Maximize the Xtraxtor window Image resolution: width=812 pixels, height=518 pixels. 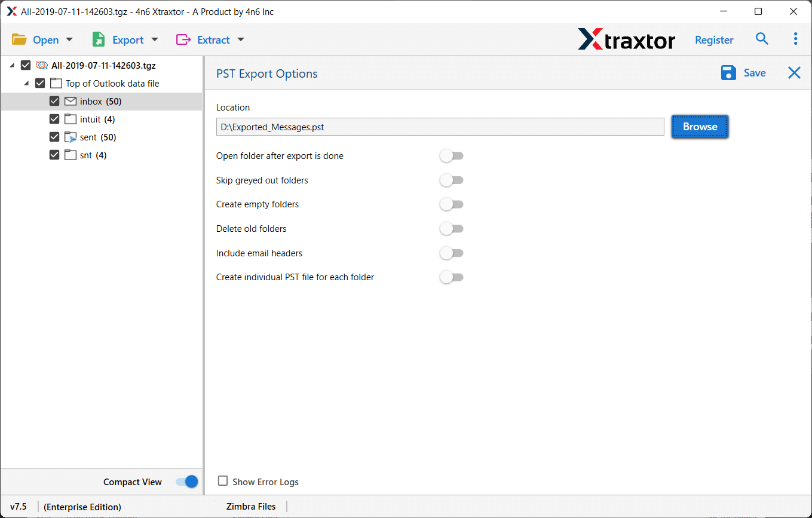[758, 11]
